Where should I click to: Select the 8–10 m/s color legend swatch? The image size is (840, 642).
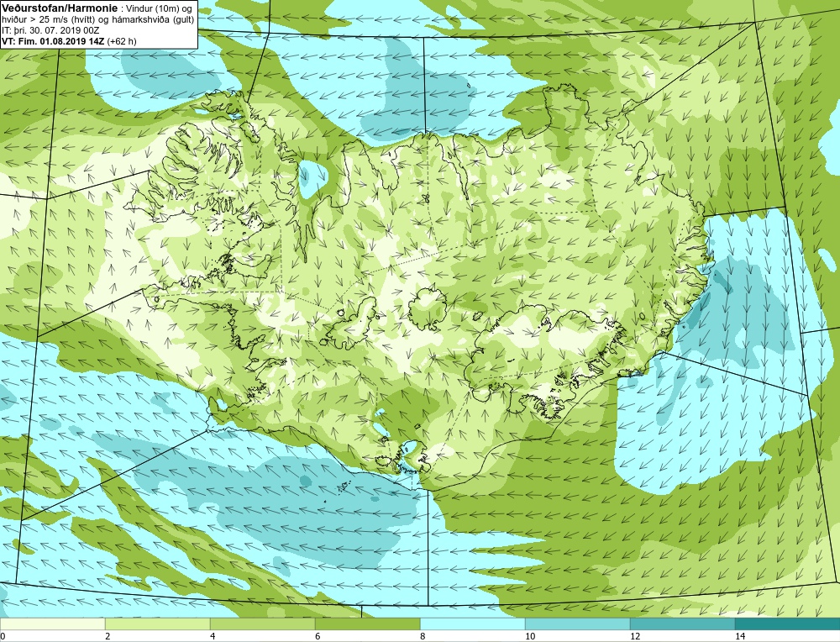click(x=472, y=624)
